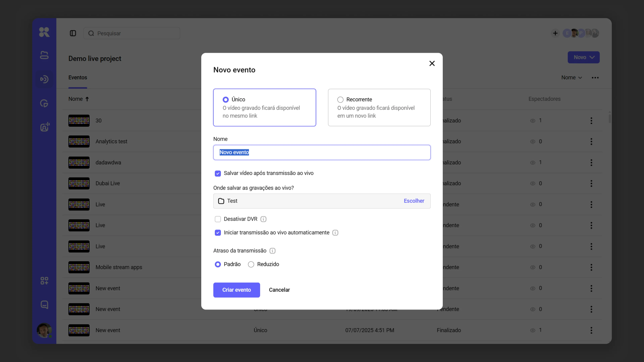This screenshot has width=644, height=362.
Task: Click info icon next to Desativar DVR
Action: pos(263,219)
